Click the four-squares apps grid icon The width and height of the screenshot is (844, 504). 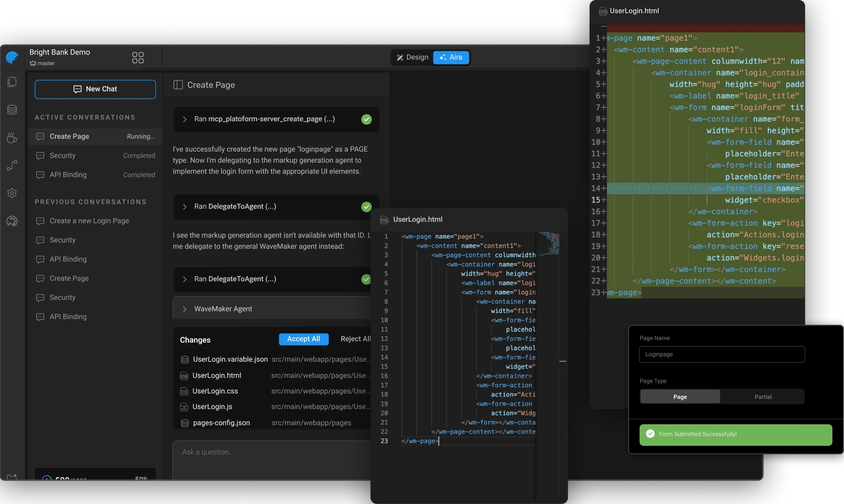point(138,58)
